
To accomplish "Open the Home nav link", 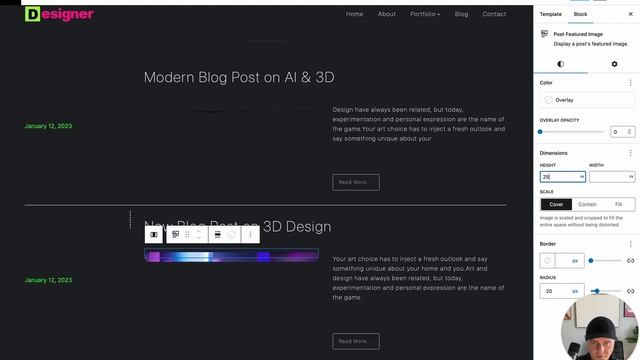I will point(354,14).
